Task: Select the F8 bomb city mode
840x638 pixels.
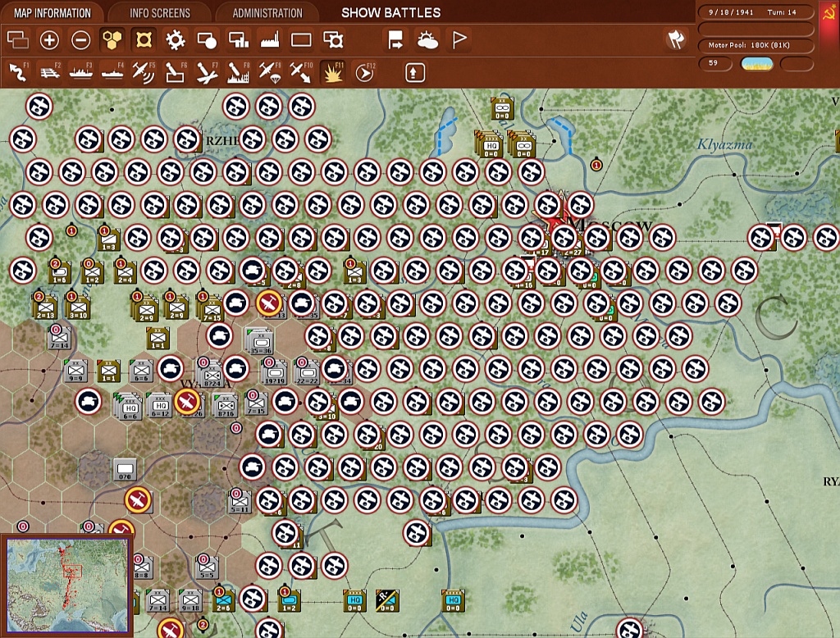Action: coord(239,72)
